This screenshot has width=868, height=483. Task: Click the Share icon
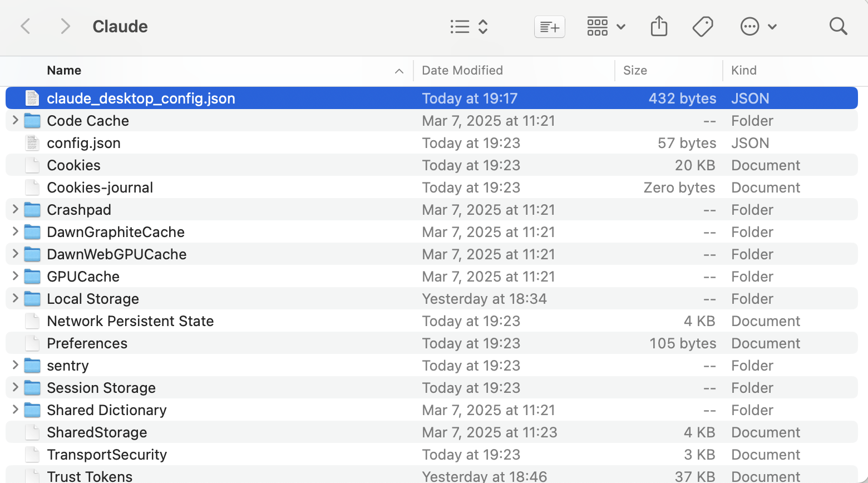tap(659, 26)
